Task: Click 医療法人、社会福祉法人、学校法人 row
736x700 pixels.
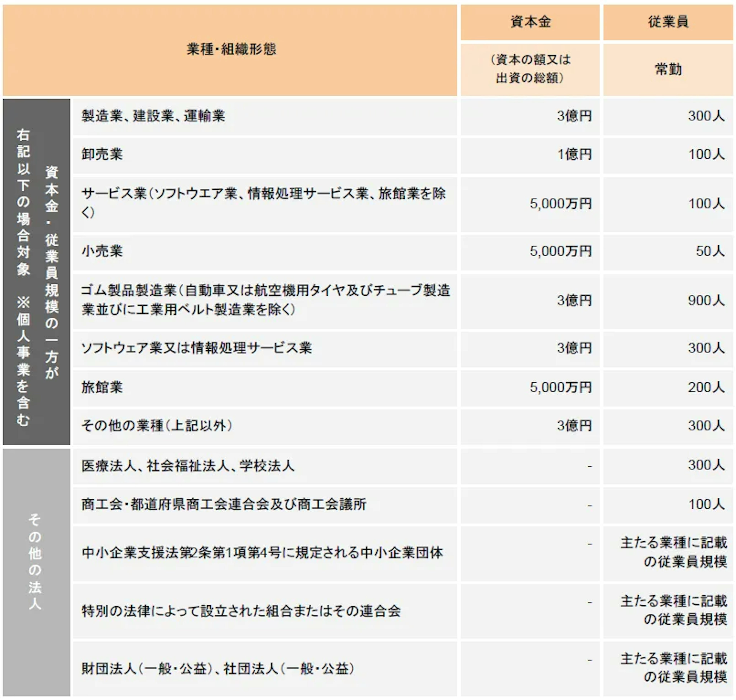Action: [188, 466]
